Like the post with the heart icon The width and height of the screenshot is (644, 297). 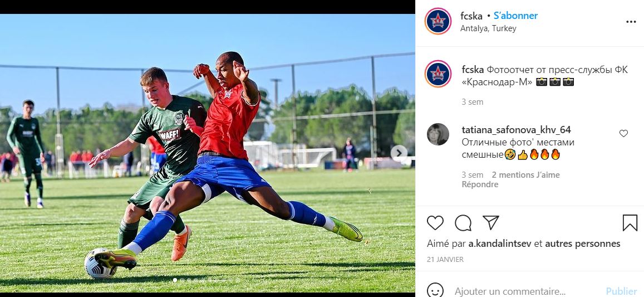click(x=435, y=223)
